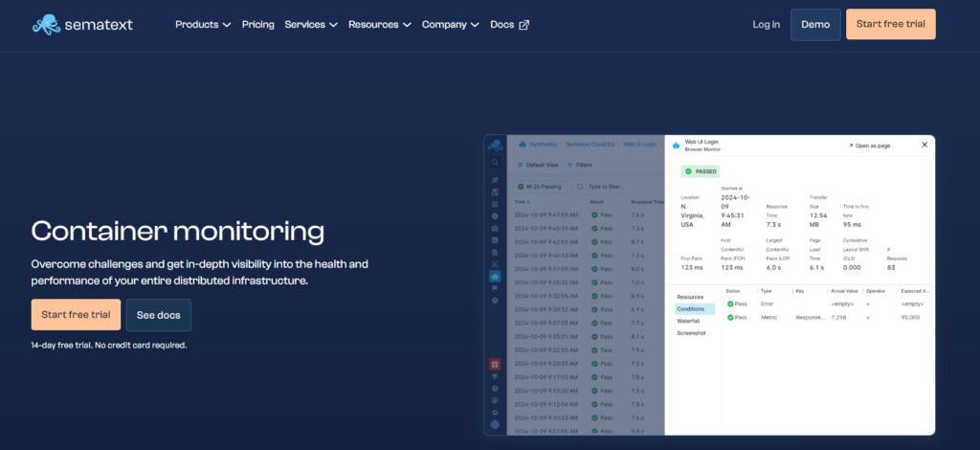Click the N. Virginia, USA location text
Image resolution: width=980 pixels, height=450 pixels.
tap(693, 215)
